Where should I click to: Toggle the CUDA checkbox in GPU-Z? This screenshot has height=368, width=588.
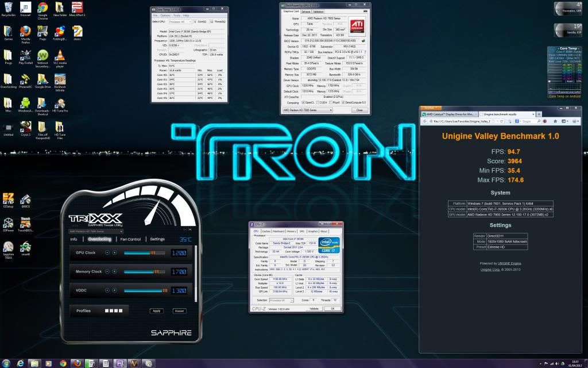pos(317,102)
